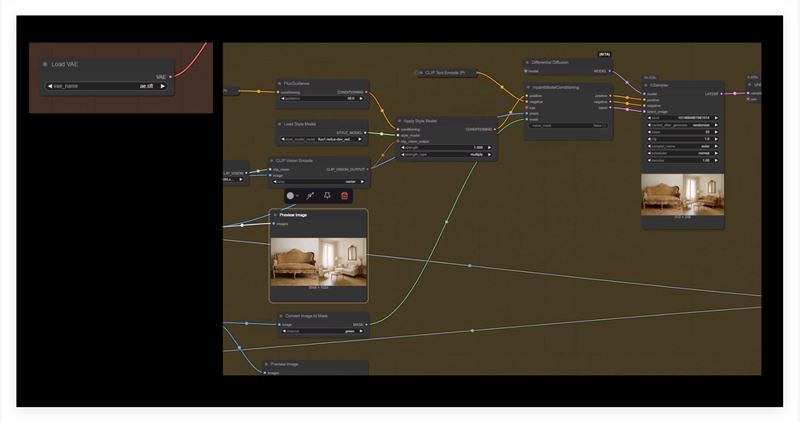Click the BETA badge above Differential Diffusion
Screen dimensions: 800x422
(604, 54)
